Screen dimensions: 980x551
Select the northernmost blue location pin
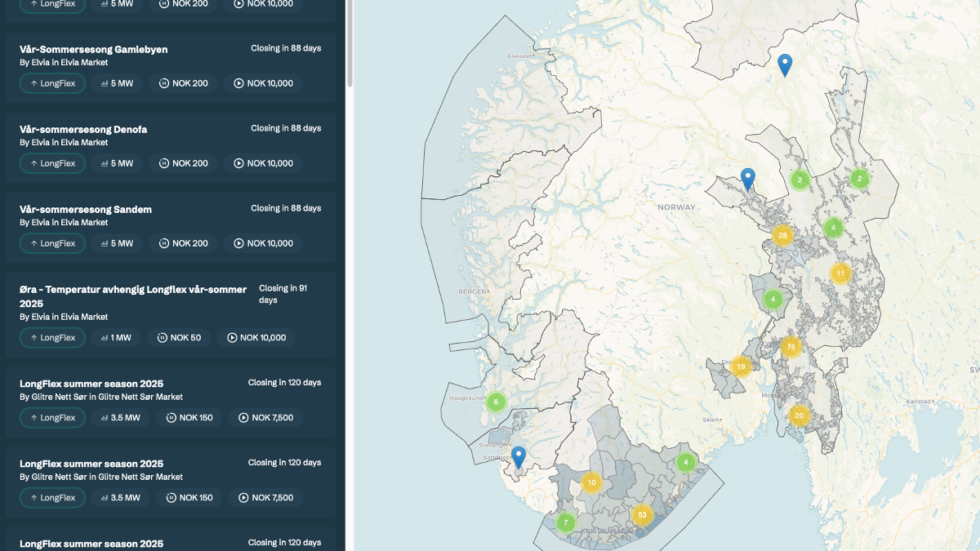click(785, 64)
